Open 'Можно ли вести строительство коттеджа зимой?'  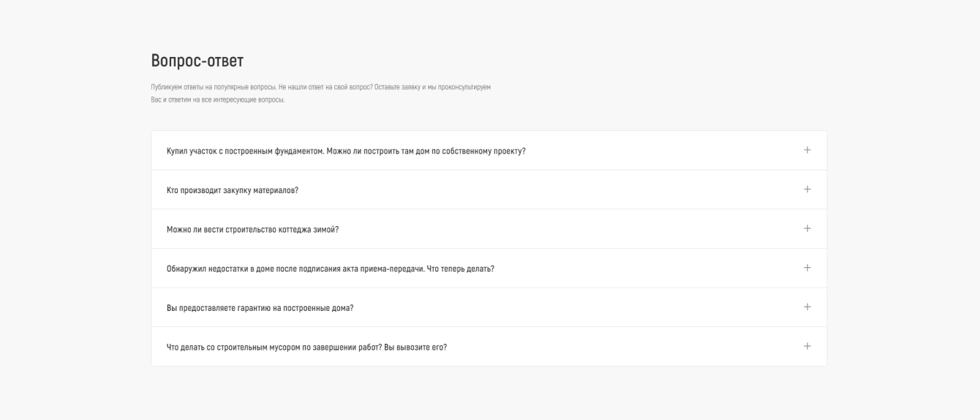pos(253,230)
